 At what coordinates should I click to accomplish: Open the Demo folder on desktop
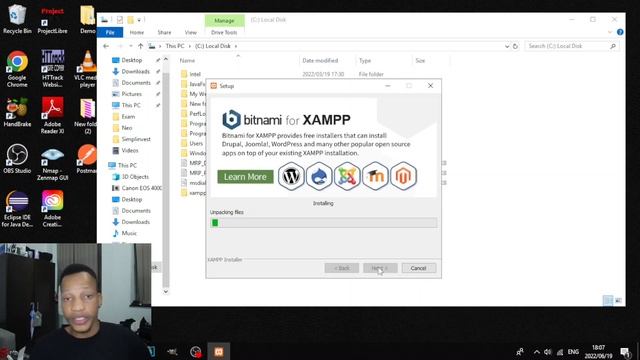click(x=87, y=20)
